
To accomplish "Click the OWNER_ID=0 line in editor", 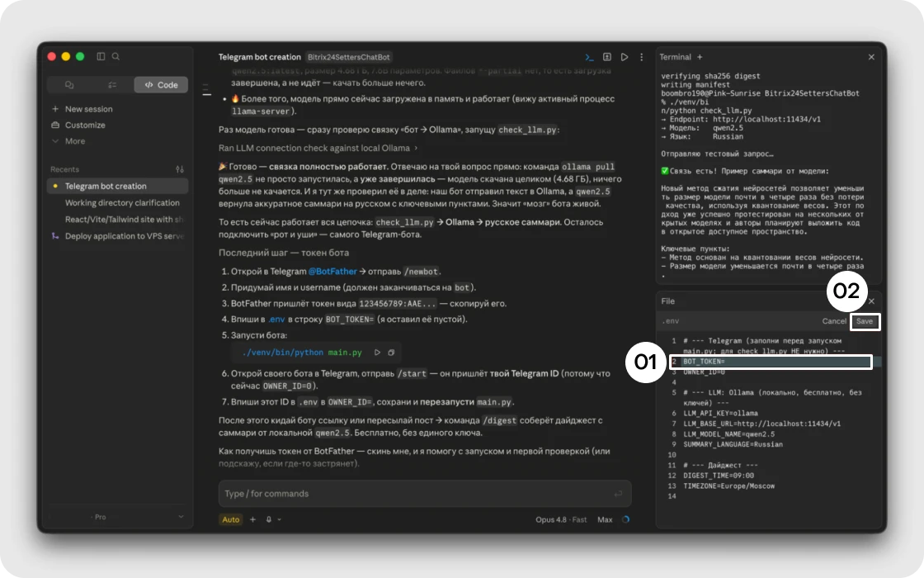I will click(705, 372).
